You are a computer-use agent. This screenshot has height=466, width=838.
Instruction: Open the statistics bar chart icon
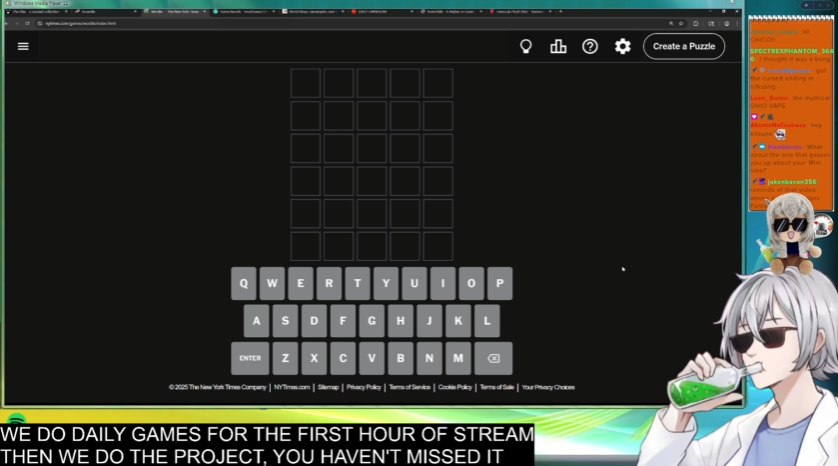click(x=558, y=46)
